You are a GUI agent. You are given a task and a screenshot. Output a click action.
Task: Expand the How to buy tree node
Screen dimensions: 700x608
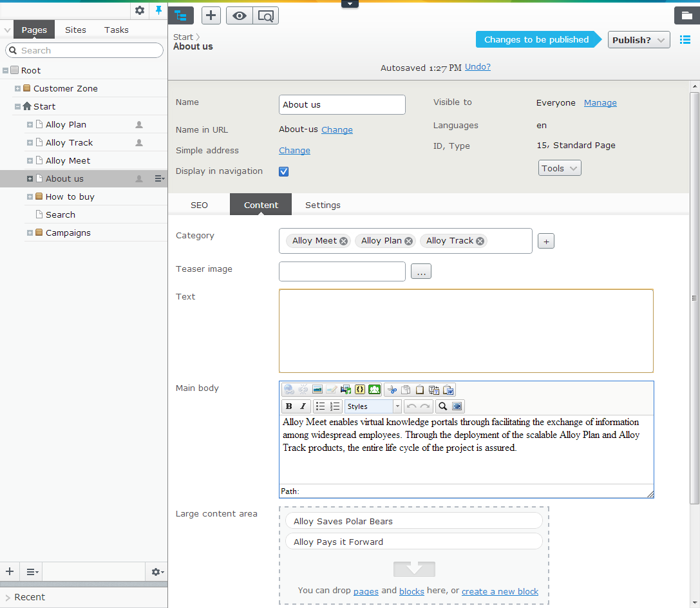30,197
